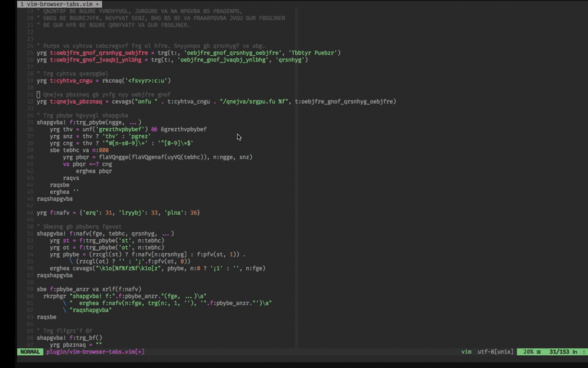Click the vim filetype label in the statusline
This screenshot has width=588, height=368.
pyautogui.click(x=466, y=352)
